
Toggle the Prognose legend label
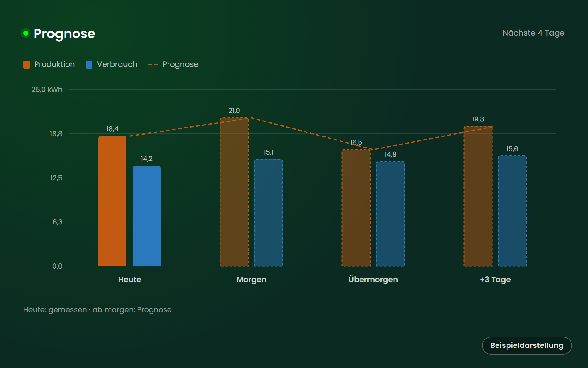pyautogui.click(x=180, y=64)
